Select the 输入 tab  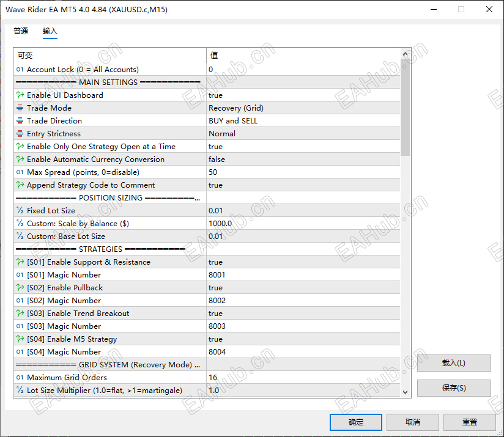click(x=50, y=31)
